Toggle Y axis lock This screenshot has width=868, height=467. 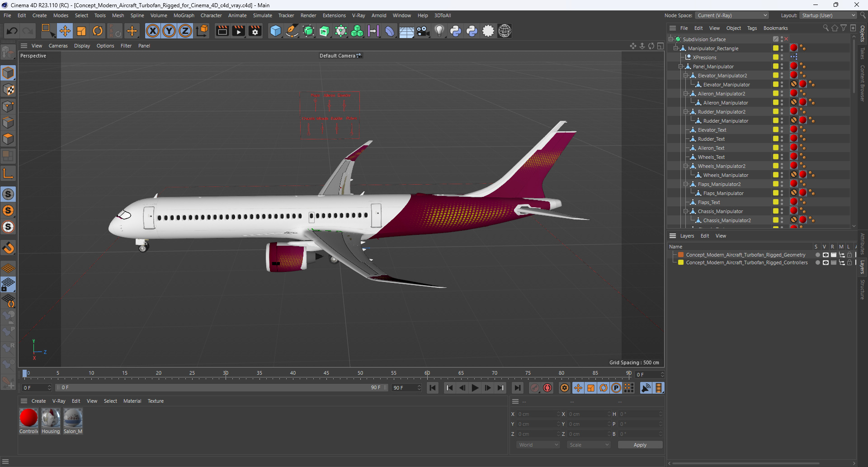tap(169, 31)
